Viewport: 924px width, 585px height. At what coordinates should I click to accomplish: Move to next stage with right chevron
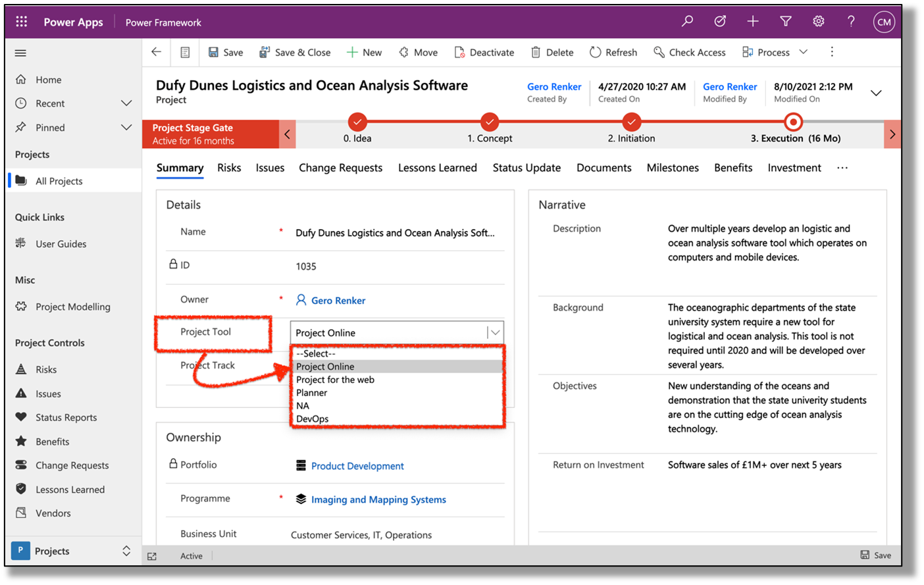892,134
